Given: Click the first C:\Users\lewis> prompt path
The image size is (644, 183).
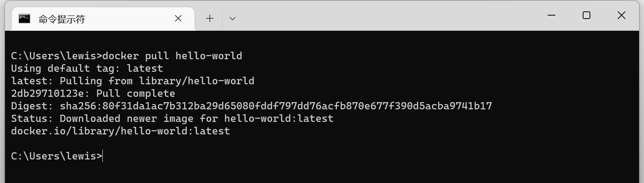Looking at the screenshot, I should point(56,56).
